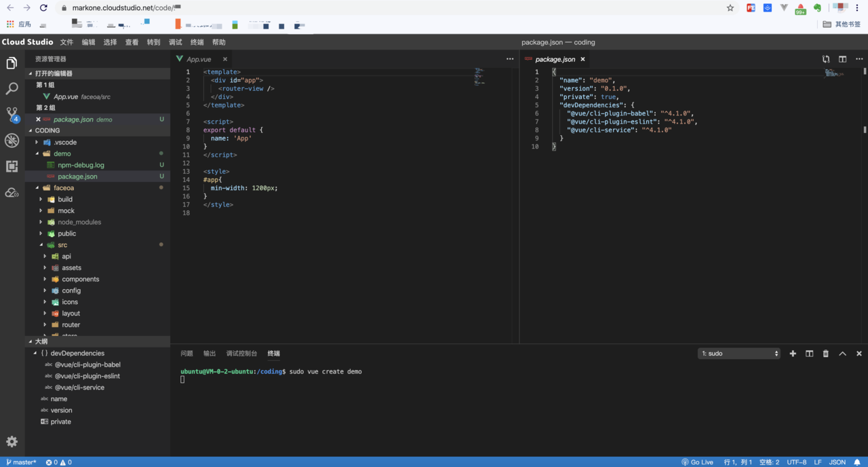Expand the node_modules folder
Screen dimensions: 868x467
(41, 222)
